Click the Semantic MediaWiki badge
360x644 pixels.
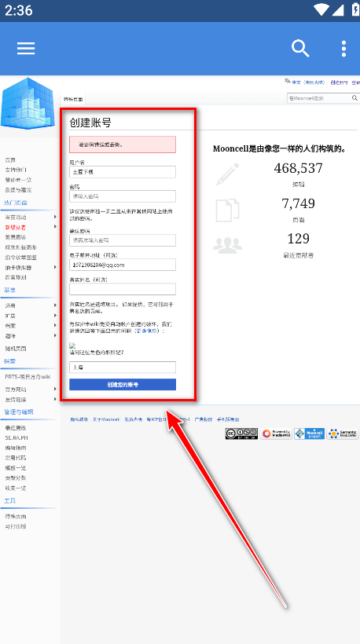[343, 434]
